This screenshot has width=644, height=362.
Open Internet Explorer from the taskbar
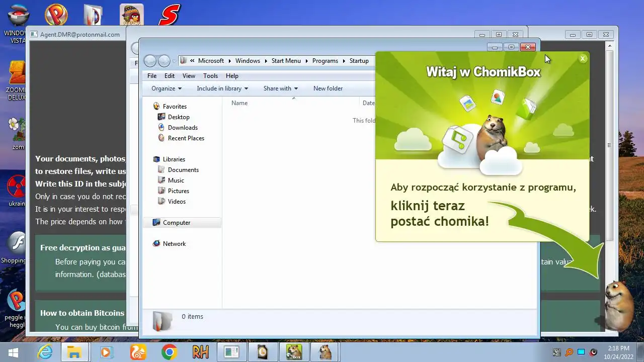tap(45, 352)
